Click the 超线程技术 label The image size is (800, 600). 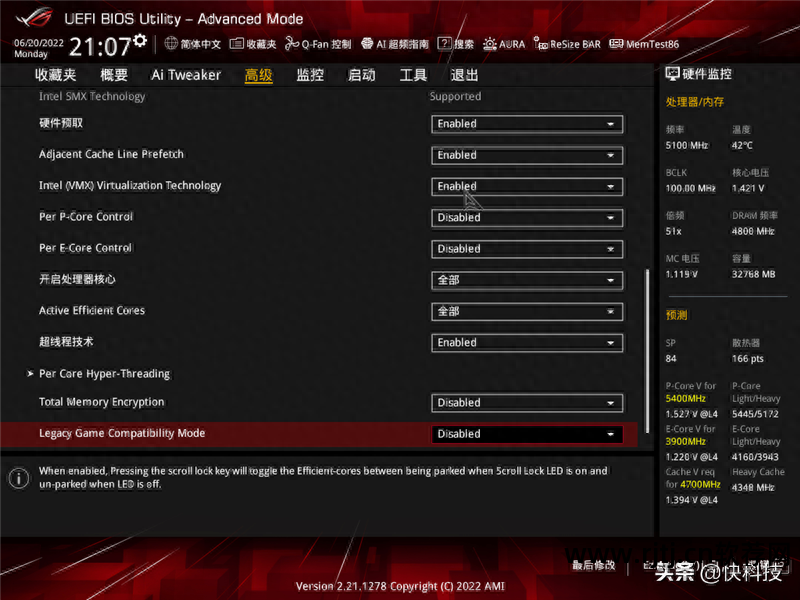[x=66, y=342]
